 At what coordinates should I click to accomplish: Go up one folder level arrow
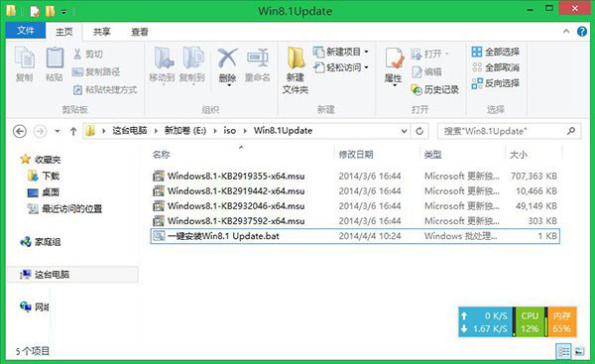pyautogui.click(x=73, y=131)
